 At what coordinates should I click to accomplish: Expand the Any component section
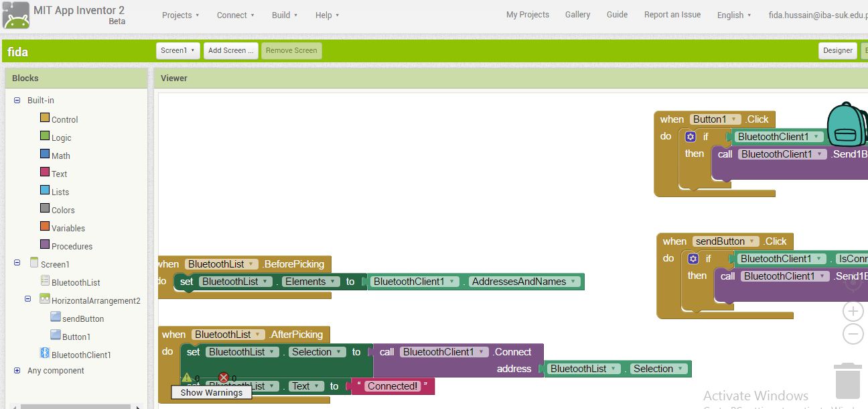point(17,370)
